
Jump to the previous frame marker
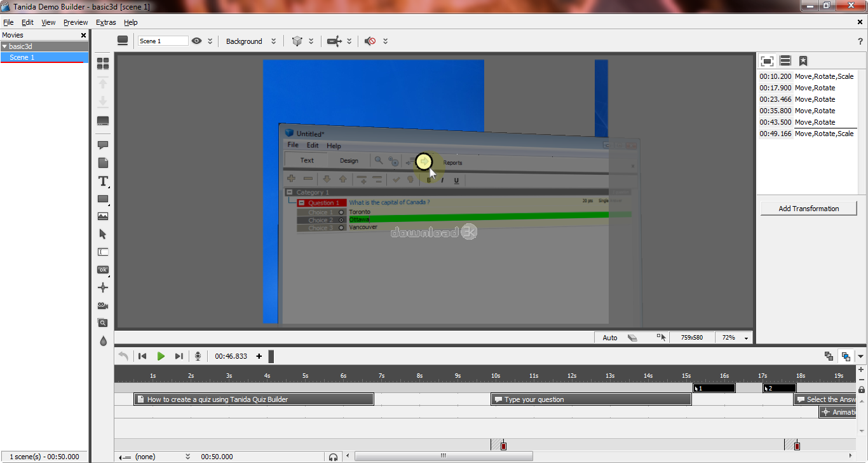pyautogui.click(x=142, y=356)
